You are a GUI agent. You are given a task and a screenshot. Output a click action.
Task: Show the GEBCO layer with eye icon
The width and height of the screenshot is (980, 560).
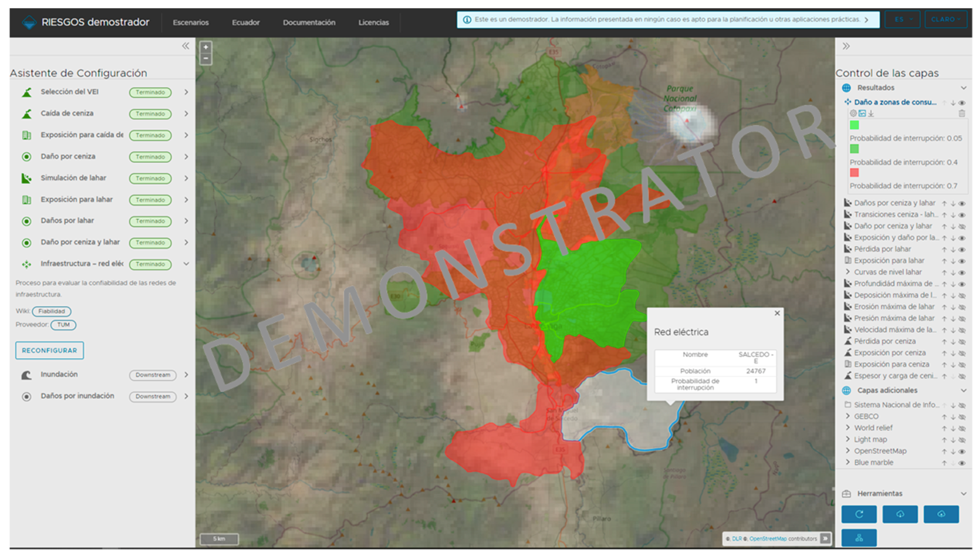coord(962,417)
